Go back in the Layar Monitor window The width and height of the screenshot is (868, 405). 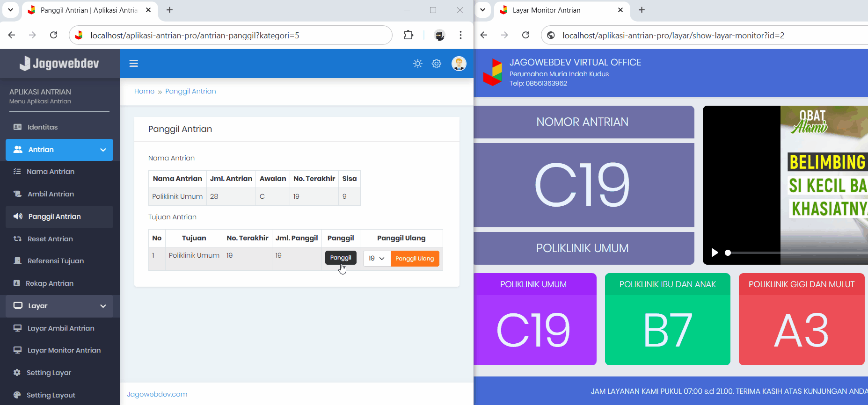tap(484, 35)
